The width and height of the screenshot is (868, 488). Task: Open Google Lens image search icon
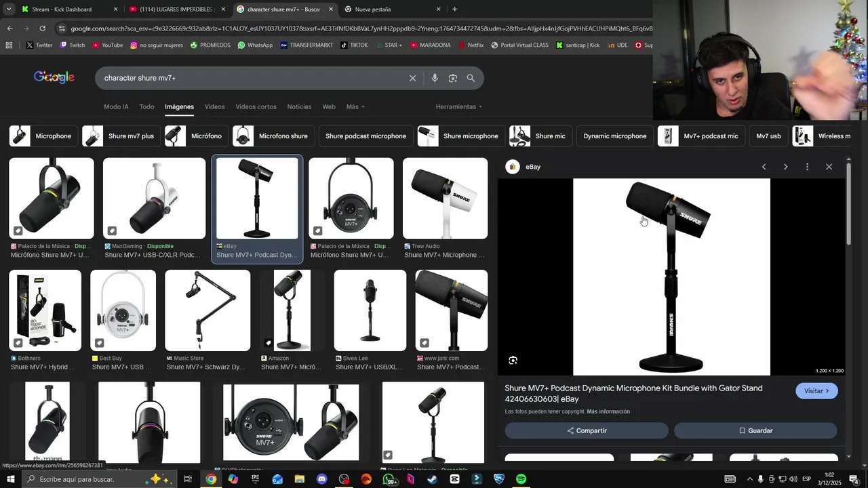pos(453,78)
